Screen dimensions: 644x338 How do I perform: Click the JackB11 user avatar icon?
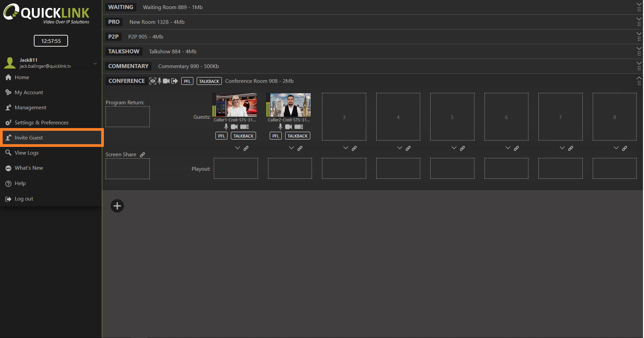[10, 63]
